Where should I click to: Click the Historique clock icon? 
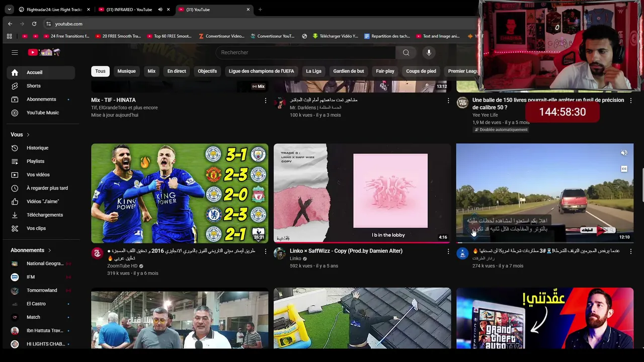(15, 148)
